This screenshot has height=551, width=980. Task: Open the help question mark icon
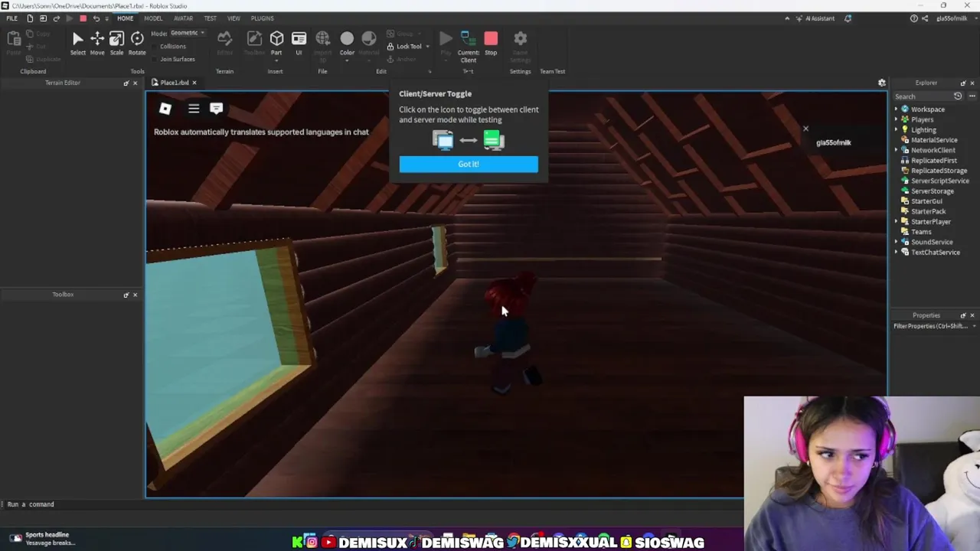913,18
